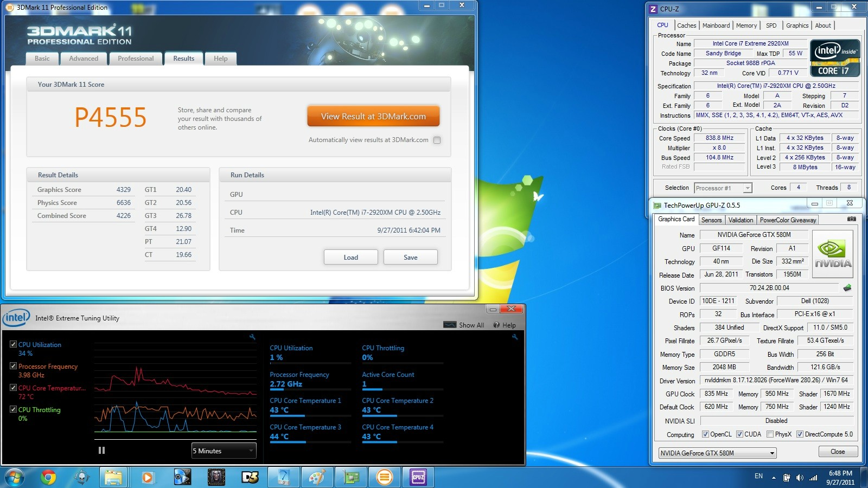Click the network signal tray icon

(813, 478)
